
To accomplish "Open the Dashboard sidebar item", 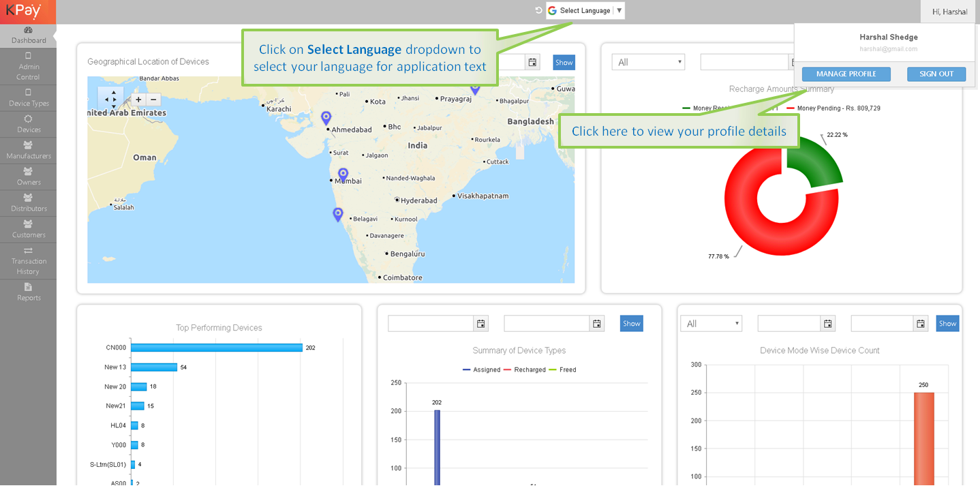I will (28, 35).
